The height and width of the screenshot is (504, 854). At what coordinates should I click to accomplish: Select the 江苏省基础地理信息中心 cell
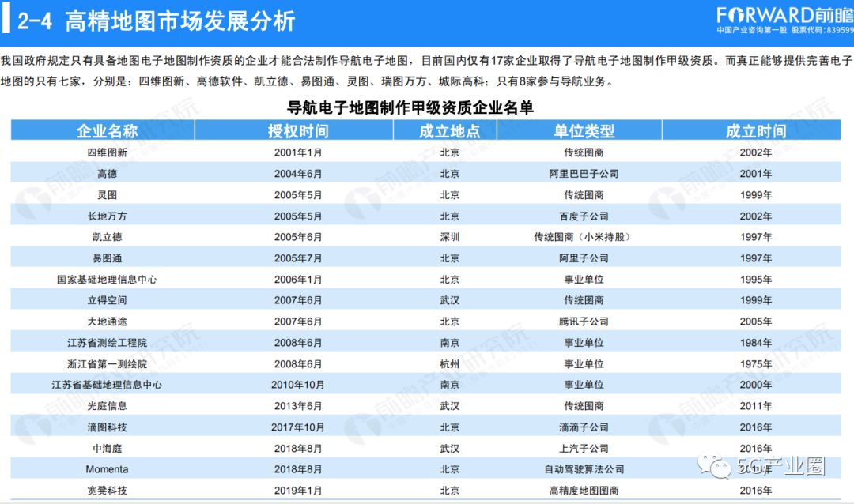[107, 384]
